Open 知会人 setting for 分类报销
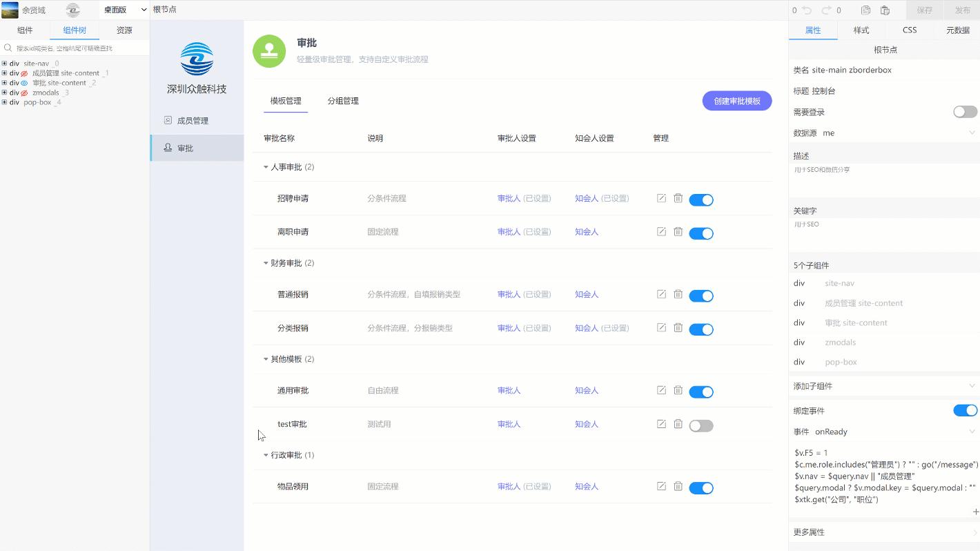Screen dimensions: 980x551 (587, 328)
